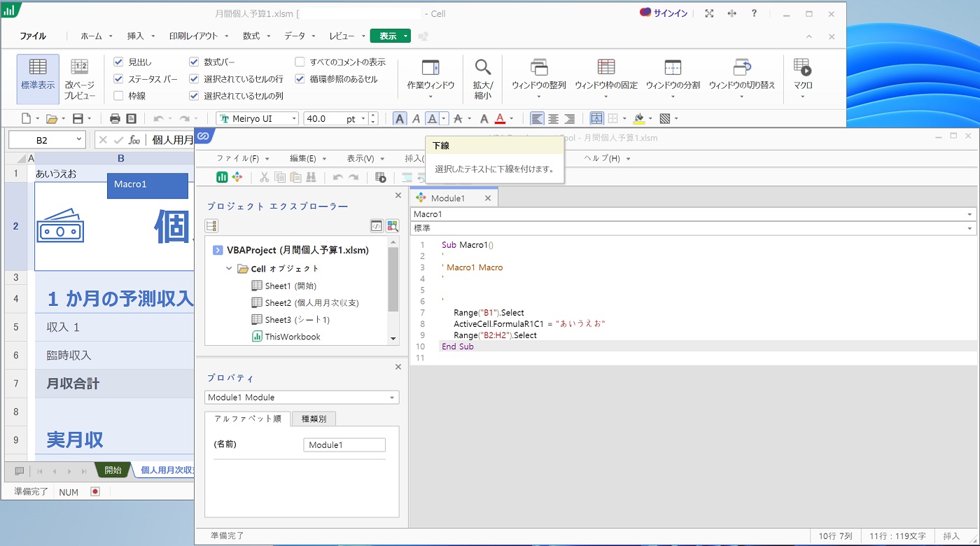Open the ファイル tab in the Cell ribbon

[33, 36]
